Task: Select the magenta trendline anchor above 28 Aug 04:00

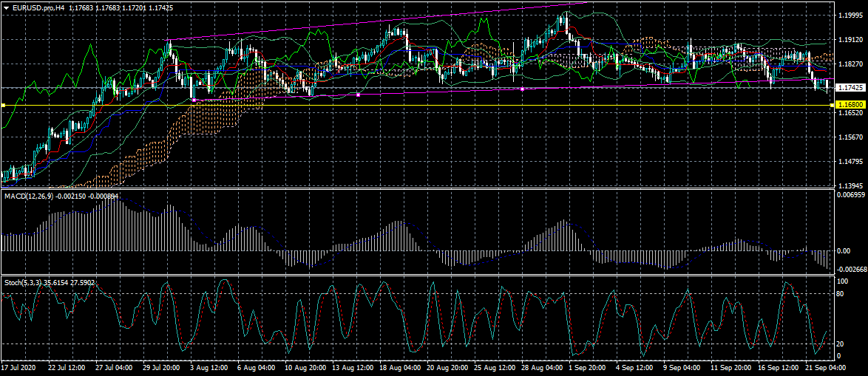Action: pos(523,89)
